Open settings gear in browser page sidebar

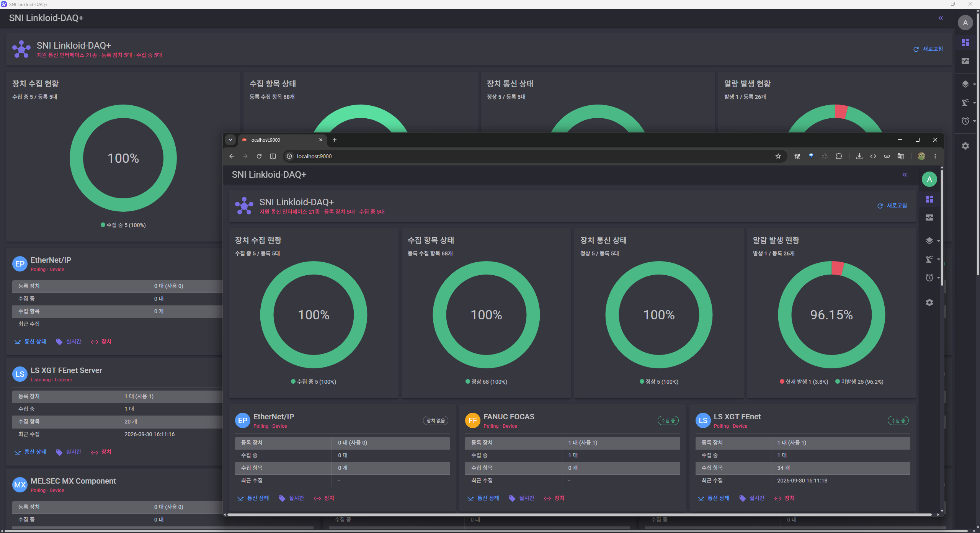point(929,302)
